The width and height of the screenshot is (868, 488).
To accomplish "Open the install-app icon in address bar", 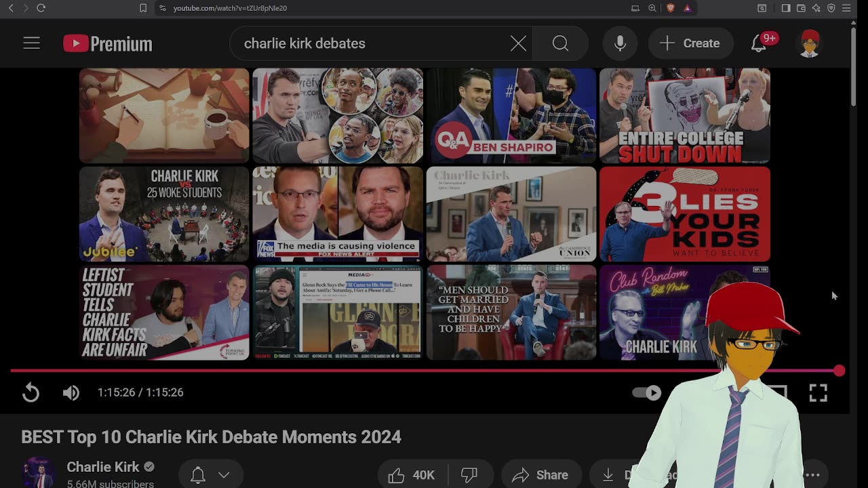I will (x=635, y=8).
